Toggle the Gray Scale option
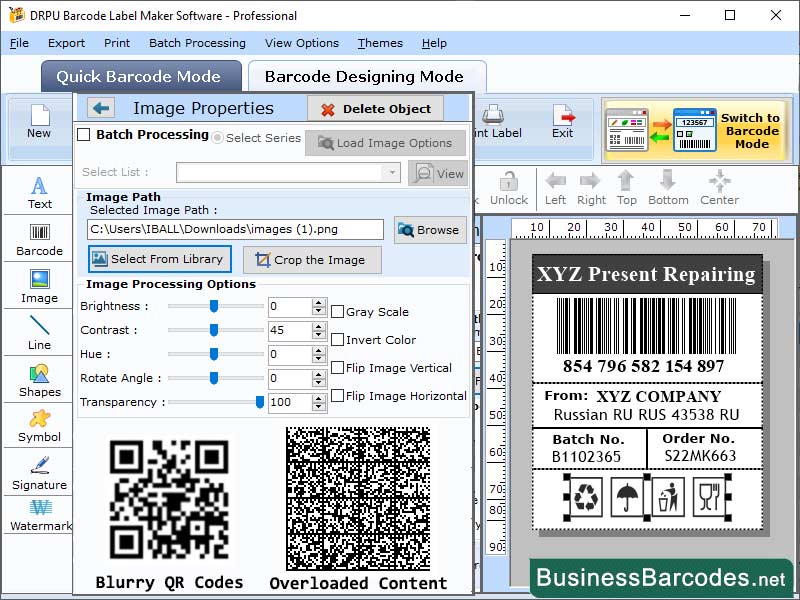800x600 pixels. coord(337,311)
